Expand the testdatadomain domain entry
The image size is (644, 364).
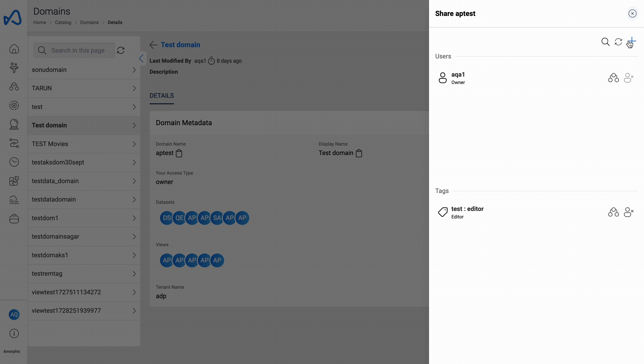133,199
